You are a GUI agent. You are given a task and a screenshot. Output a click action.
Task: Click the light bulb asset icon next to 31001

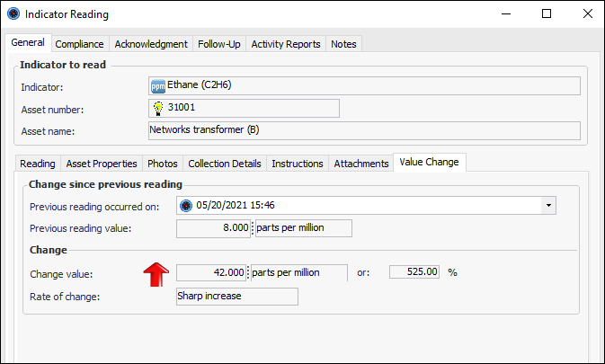point(158,109)
